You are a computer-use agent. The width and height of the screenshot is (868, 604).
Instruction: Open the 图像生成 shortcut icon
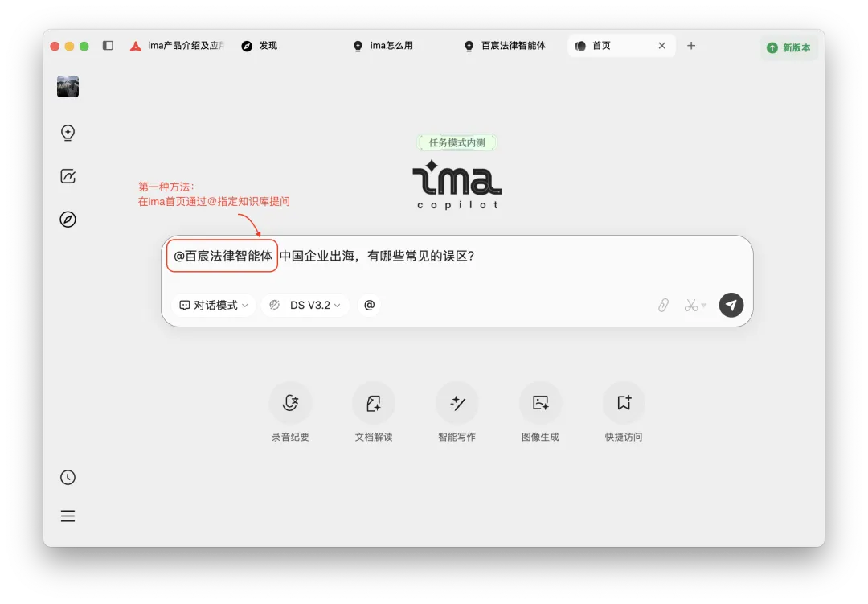point(540,403)
